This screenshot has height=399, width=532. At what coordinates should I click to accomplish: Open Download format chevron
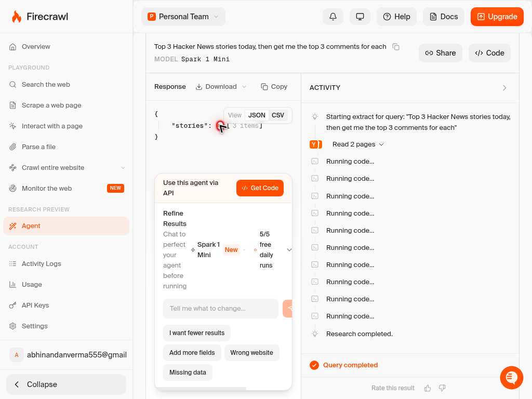(244, 87)
